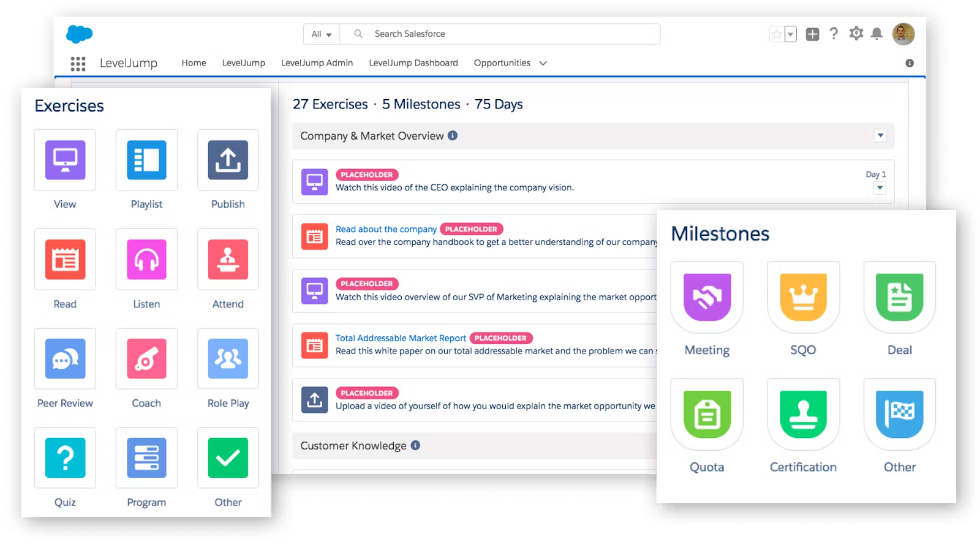Open Company & Market Overview section dropdown
The height and width of the screenshot is (542, 980).
(880, 135)
